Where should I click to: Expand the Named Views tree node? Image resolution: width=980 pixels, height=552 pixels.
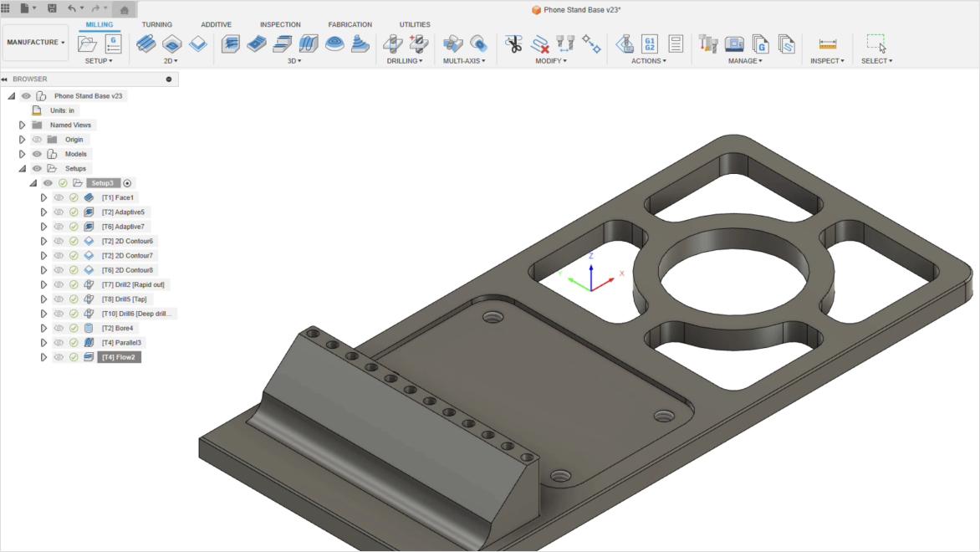tap(23, 125)
